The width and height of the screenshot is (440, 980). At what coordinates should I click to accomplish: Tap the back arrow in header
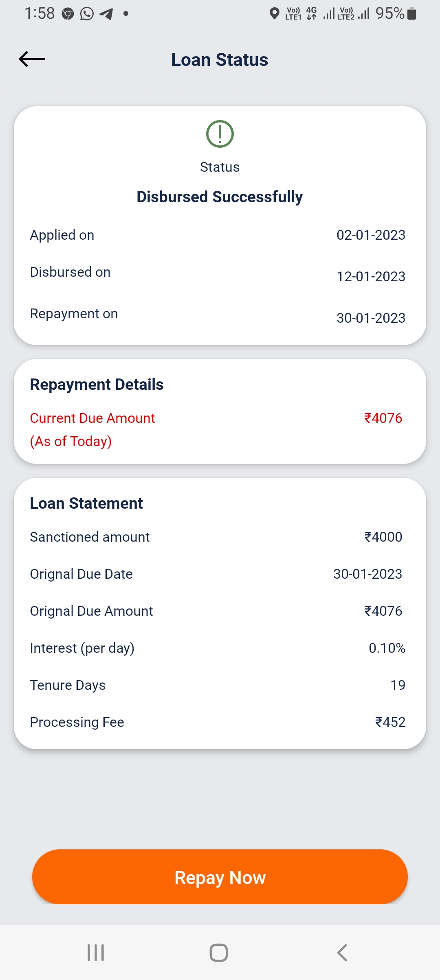pos(32,59)
